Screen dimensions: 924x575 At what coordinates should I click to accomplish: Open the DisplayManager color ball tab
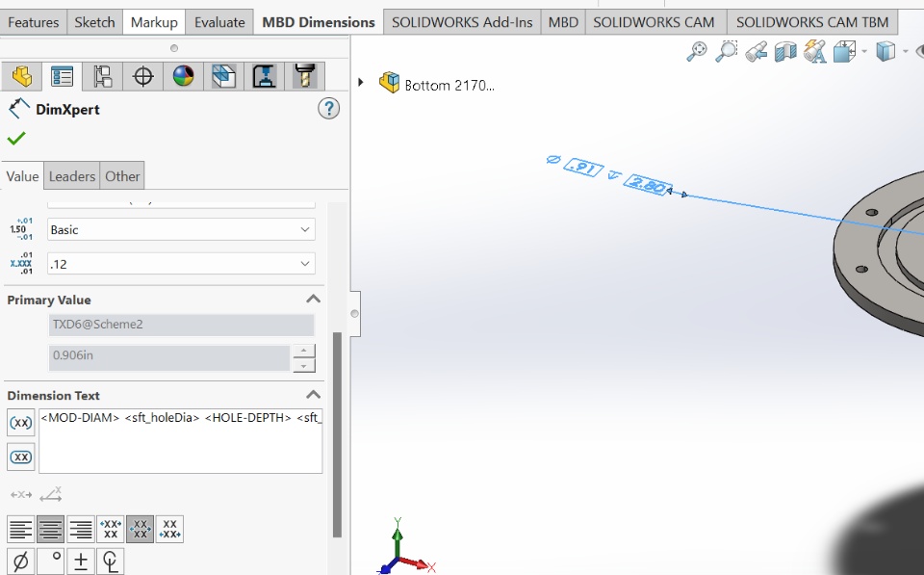[x=183, y=77]
